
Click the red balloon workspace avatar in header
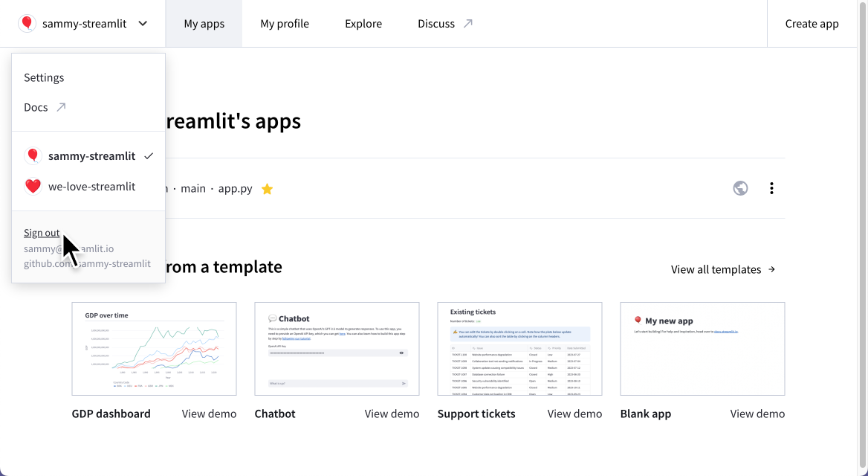[x=27, y=23]
